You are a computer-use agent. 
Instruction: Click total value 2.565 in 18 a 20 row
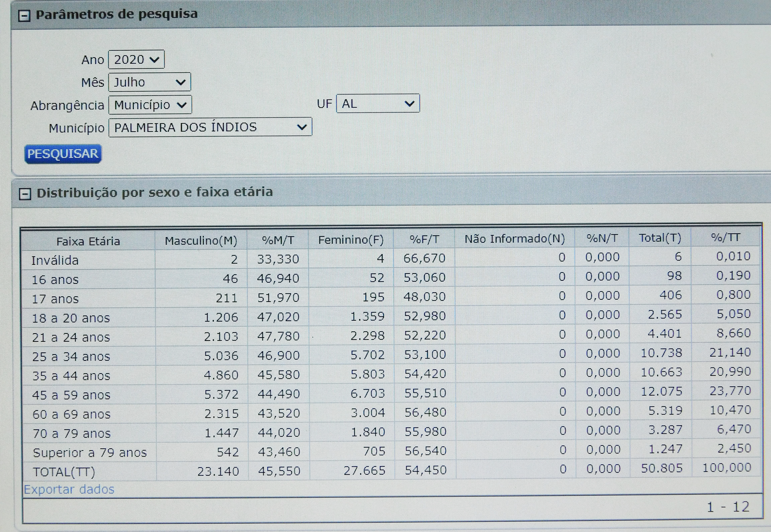pos(665,314)
